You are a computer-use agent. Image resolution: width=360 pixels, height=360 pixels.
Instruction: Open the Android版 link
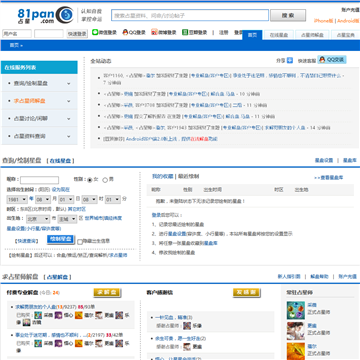pos(348,21)
